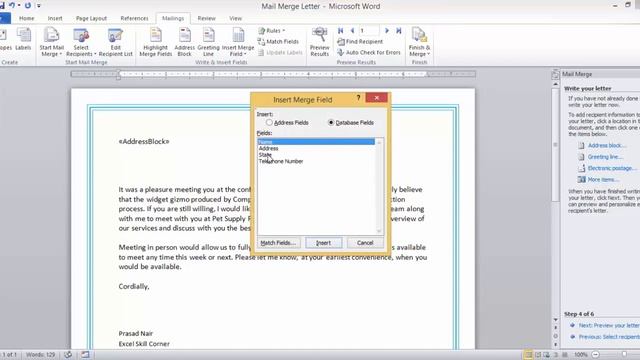Image resolution: width=640 pixels, height=360 pixels.
Task: Click dialog help question mark
Action: [x=358, y=98]
